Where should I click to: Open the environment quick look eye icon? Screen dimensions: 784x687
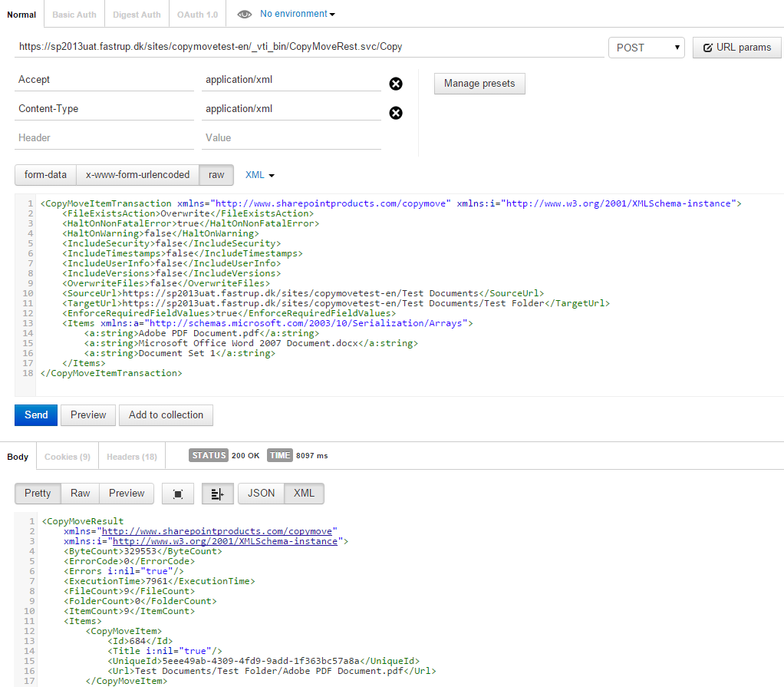click(244, 13)
